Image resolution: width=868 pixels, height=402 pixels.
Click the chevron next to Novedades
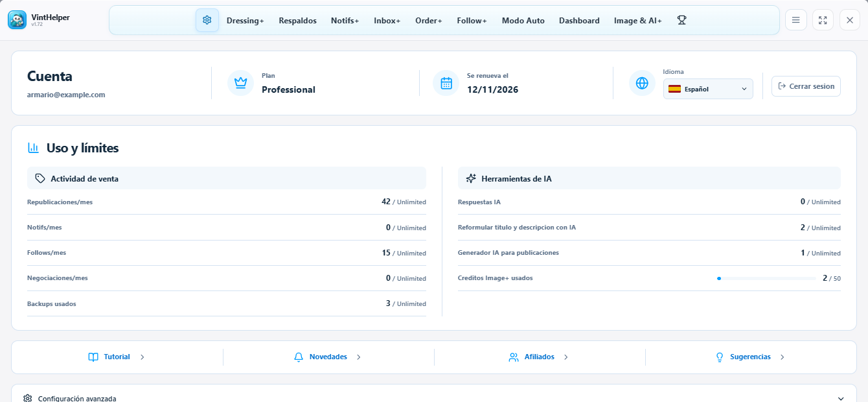358,357
